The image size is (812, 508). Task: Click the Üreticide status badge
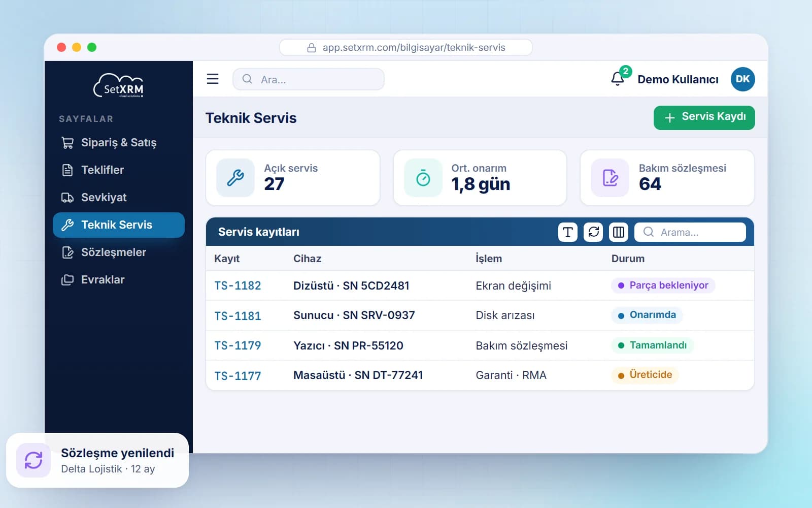pos(645,375)
